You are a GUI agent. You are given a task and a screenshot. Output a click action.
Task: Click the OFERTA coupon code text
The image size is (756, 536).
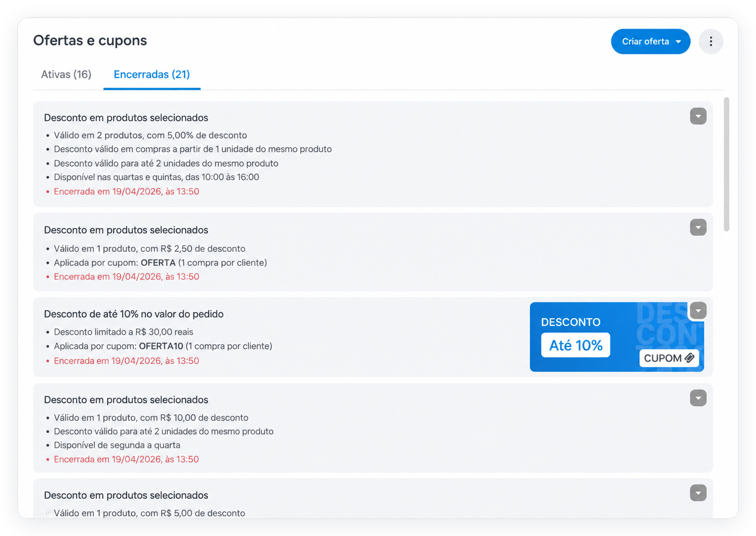pyautogui.click(x=158, y=262)
